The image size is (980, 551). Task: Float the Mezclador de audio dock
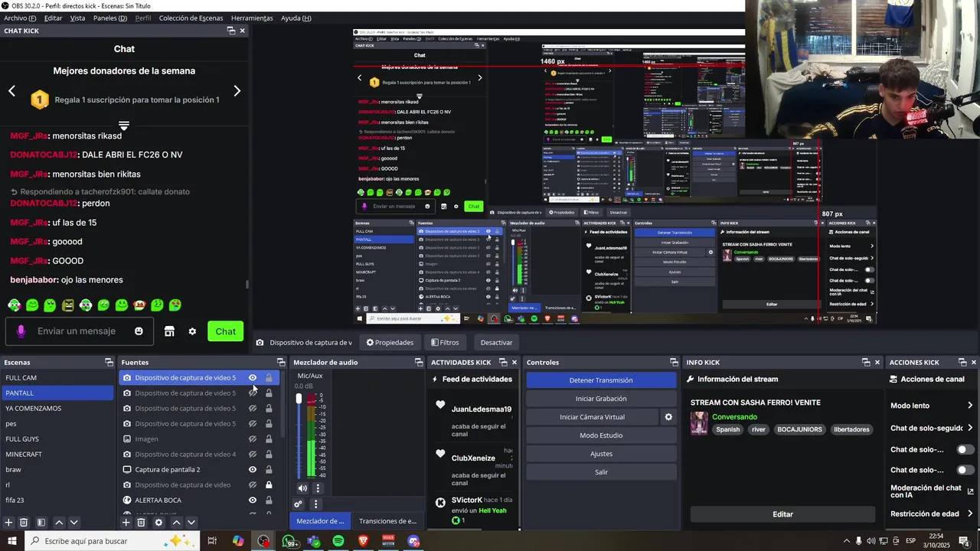419,362
